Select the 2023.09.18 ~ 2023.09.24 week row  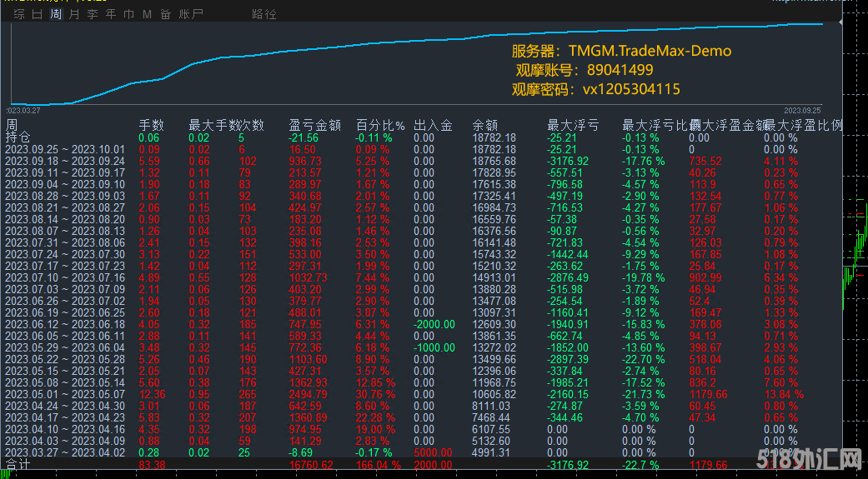(x=401, y=161)
